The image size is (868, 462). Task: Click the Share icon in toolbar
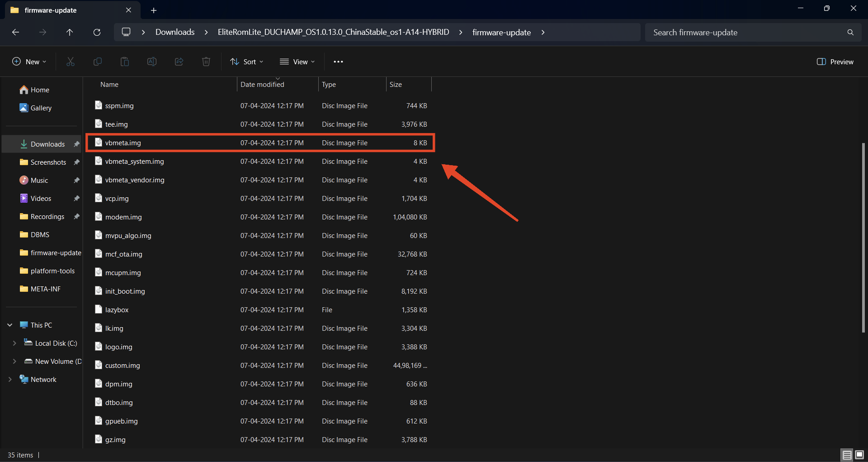point(179,62)
